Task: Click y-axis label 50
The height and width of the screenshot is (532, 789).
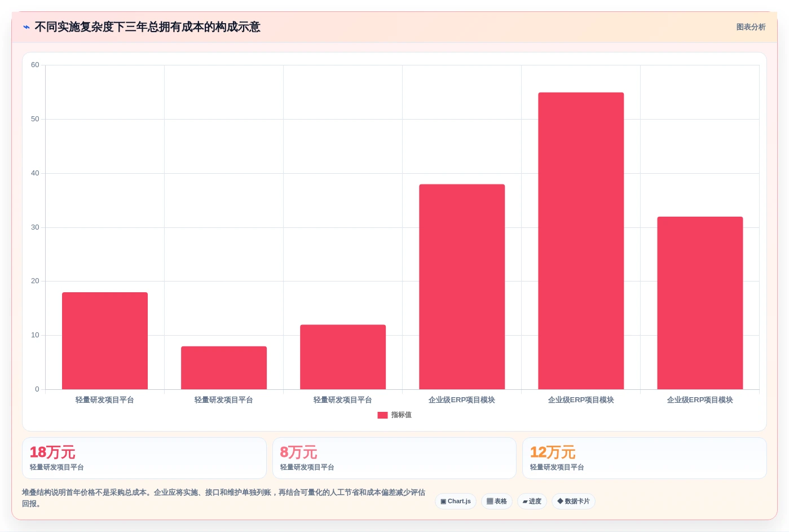Action: 35,119
